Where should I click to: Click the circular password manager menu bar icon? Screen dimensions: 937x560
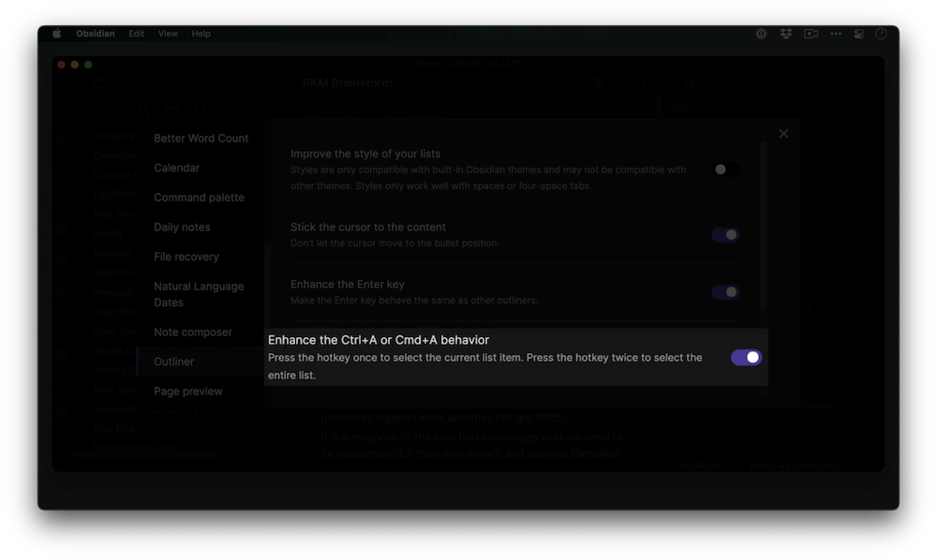(x=761, y=34)
